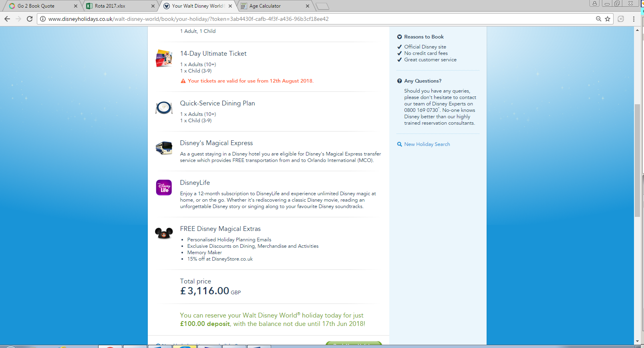Click the ticket validity warning triangle icon

coord(183,81)
